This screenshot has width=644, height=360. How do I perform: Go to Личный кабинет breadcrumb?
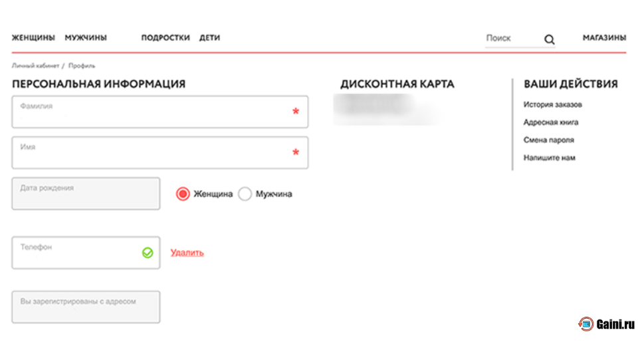(x=35, y=66)
